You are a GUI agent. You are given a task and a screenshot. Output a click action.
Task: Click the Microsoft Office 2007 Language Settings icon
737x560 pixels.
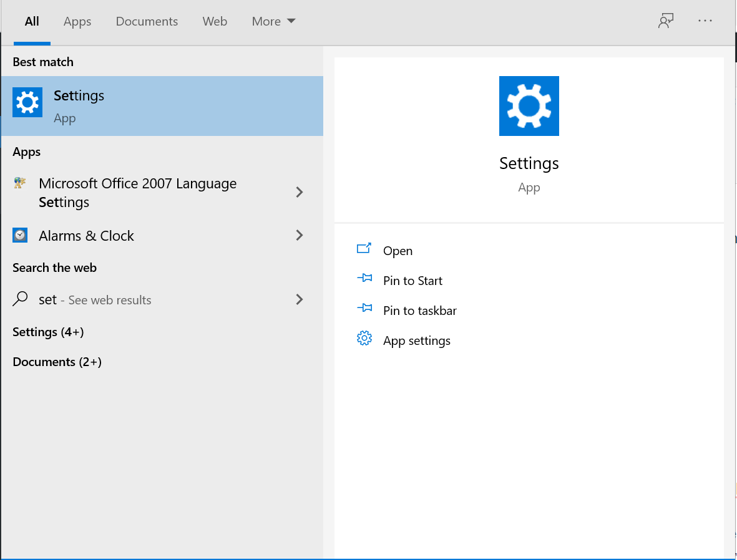pyautogui.click(x=20, y=183)
